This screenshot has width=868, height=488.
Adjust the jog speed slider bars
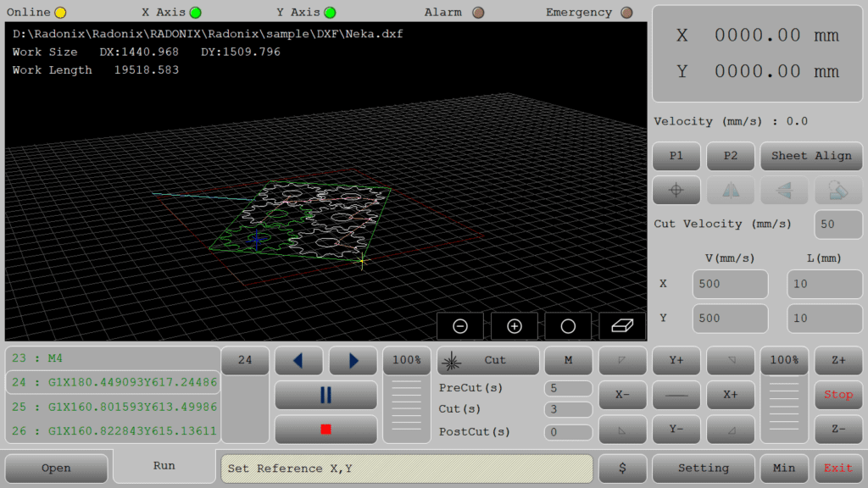[x=784, y=405]
